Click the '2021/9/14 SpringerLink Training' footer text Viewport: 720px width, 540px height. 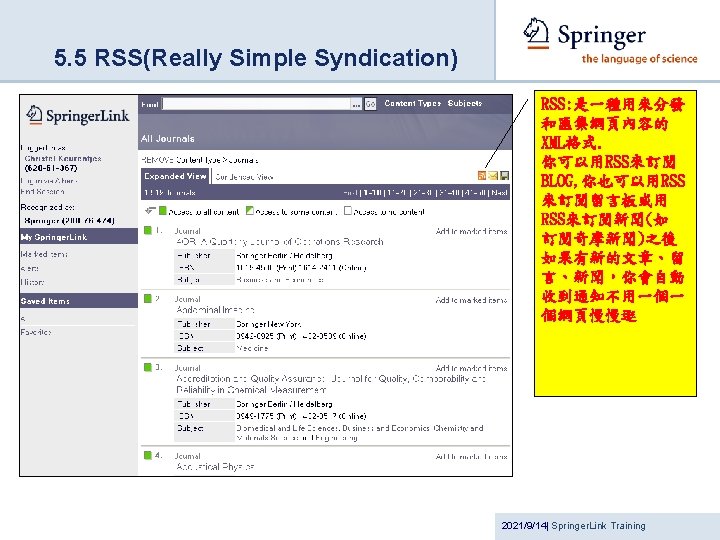[574, 525]
